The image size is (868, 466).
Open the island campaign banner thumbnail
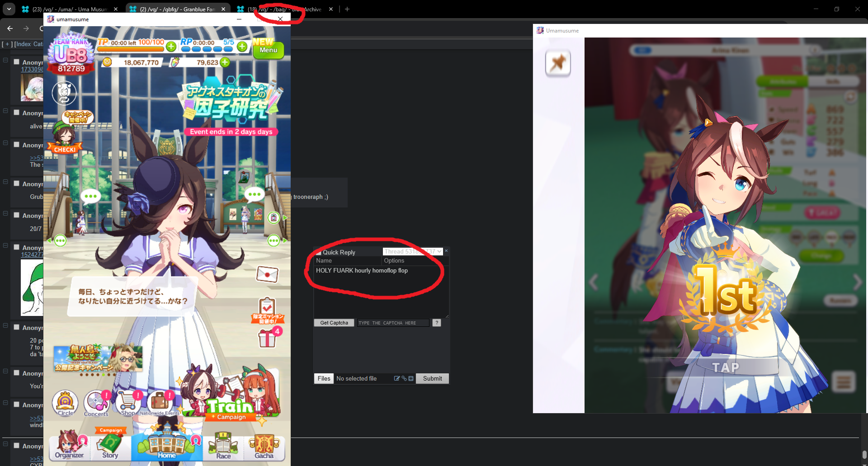point(98,358)
